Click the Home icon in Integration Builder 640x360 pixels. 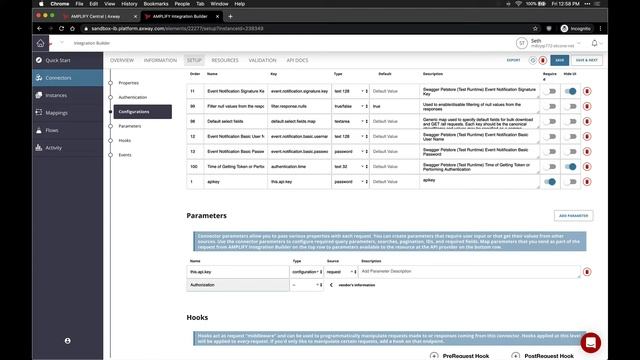(40, 43)
